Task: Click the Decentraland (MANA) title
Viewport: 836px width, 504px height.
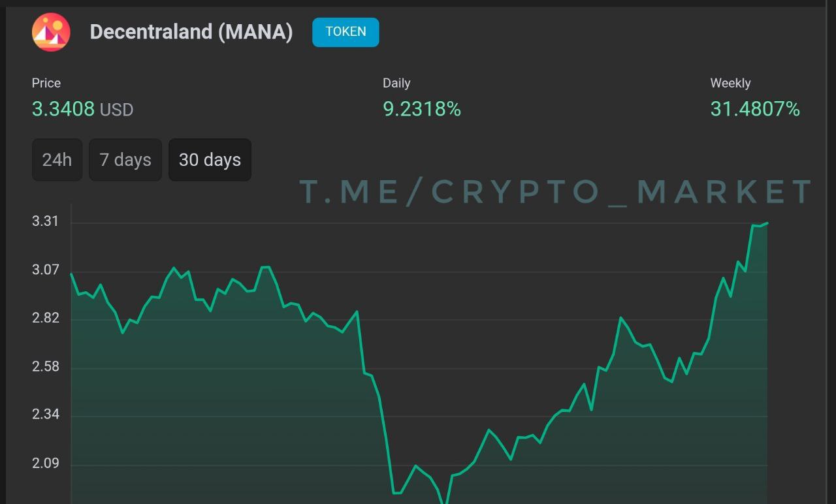Action: point(191,32)
